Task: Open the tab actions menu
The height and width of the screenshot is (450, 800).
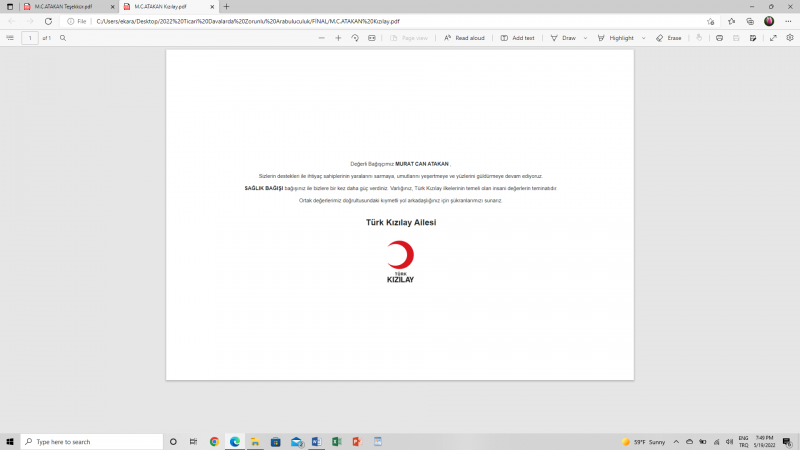Action: pos(10,7)
